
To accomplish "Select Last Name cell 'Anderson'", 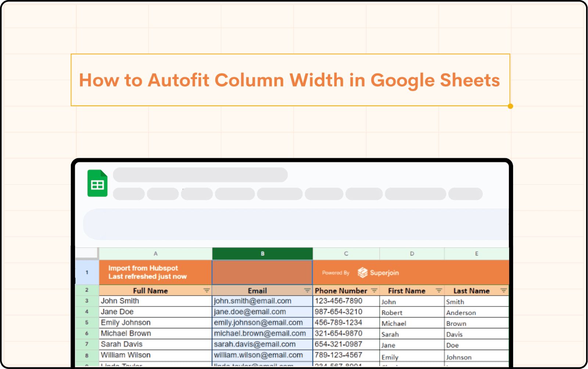I will pyautogui.click(x=477, y=312).
